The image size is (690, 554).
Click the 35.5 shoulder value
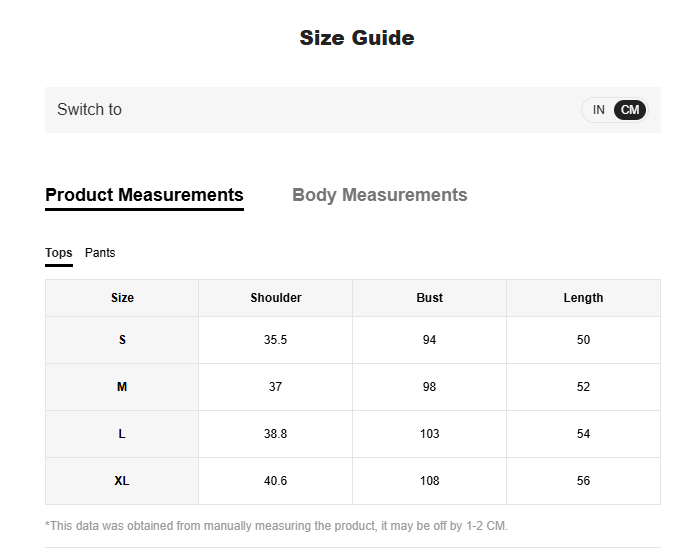coord(275,340)
